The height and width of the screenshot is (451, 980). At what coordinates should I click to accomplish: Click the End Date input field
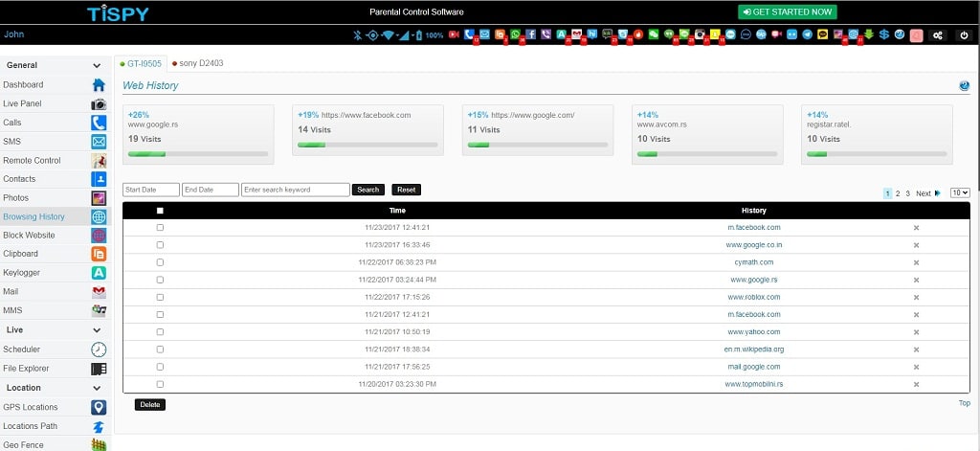tap(211, 190)
